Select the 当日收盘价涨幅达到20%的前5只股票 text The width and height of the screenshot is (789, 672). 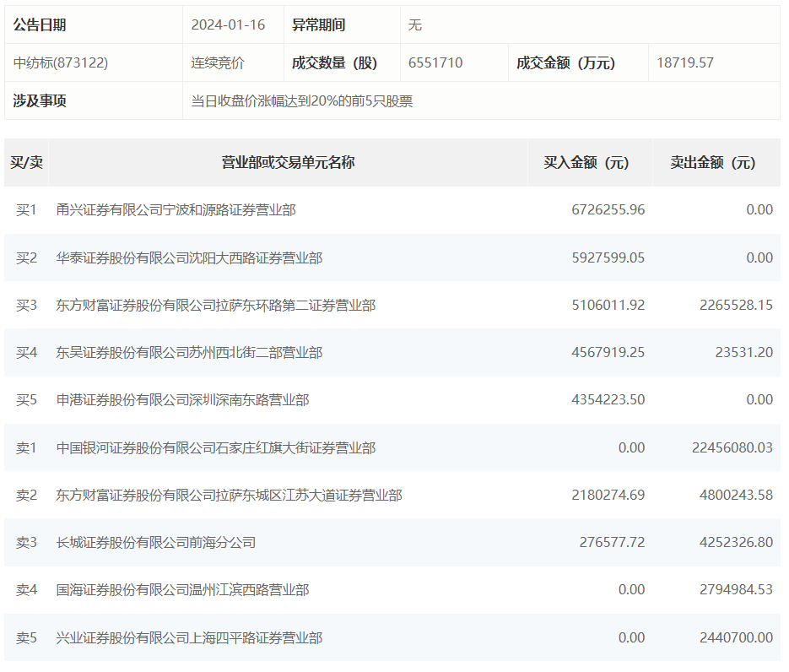click(x=301, y=100)
